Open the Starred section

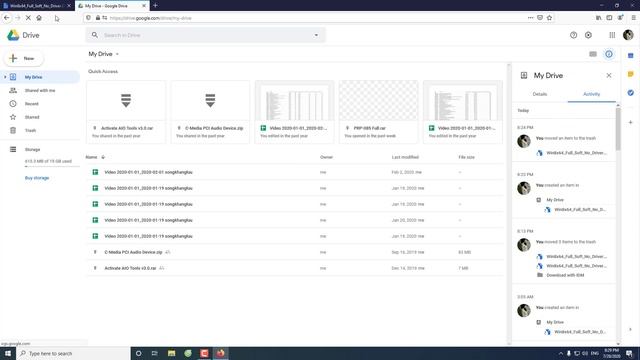pos(32,117)
